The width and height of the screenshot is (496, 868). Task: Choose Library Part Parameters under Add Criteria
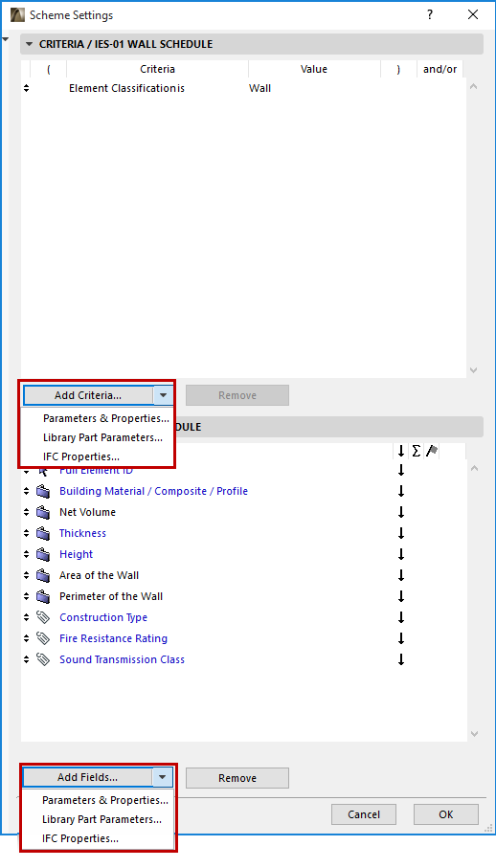(102, 437)
